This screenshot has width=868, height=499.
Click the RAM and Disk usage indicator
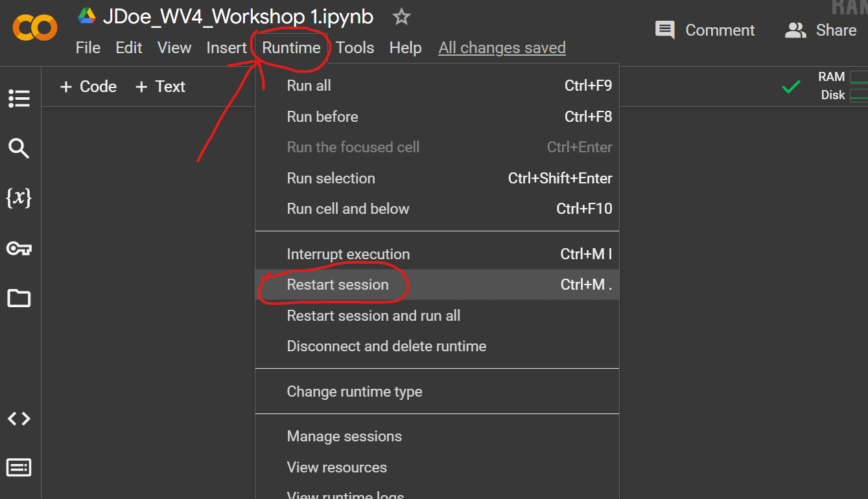pos(841,86)
